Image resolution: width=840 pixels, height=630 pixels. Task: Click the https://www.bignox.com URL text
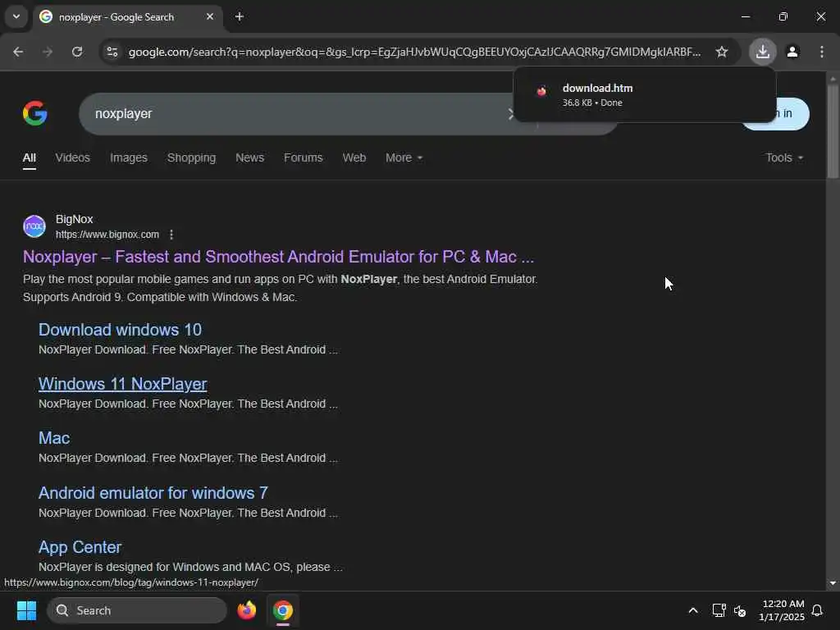click(107, 235)
